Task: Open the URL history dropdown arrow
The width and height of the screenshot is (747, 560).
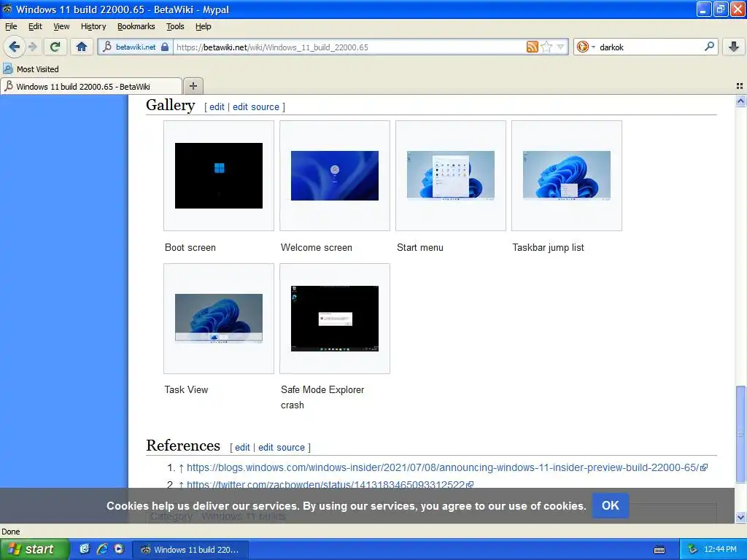Action: point(560,47)
